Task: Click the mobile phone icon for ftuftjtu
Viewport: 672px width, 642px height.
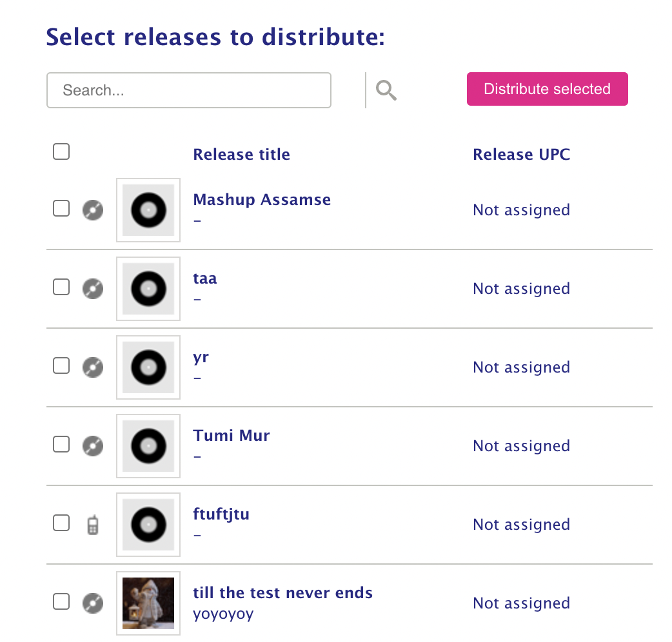Action: [x=93, y=525]
